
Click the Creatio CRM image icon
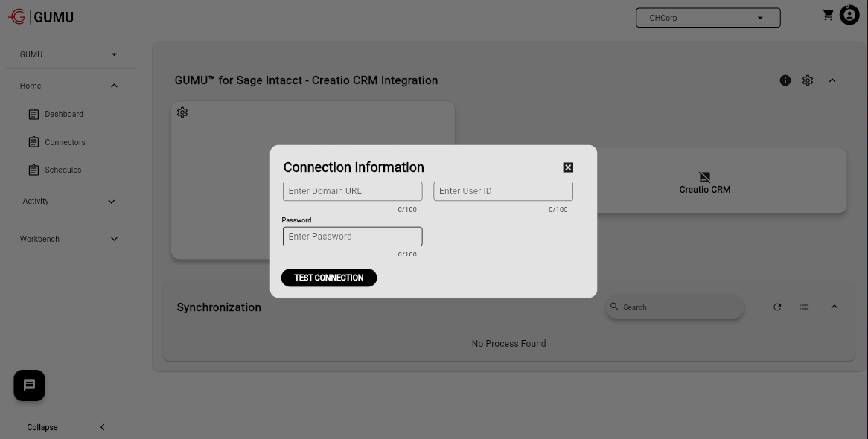click(705, 176)
